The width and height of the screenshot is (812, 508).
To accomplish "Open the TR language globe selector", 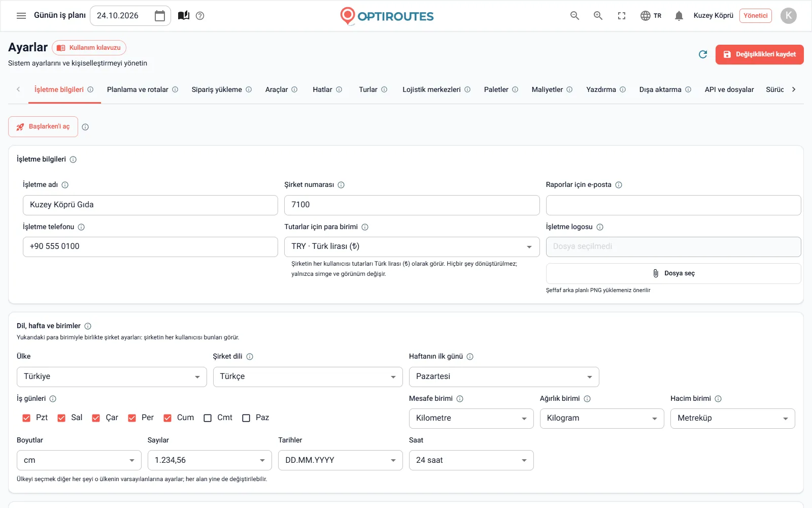I will 651,16.
